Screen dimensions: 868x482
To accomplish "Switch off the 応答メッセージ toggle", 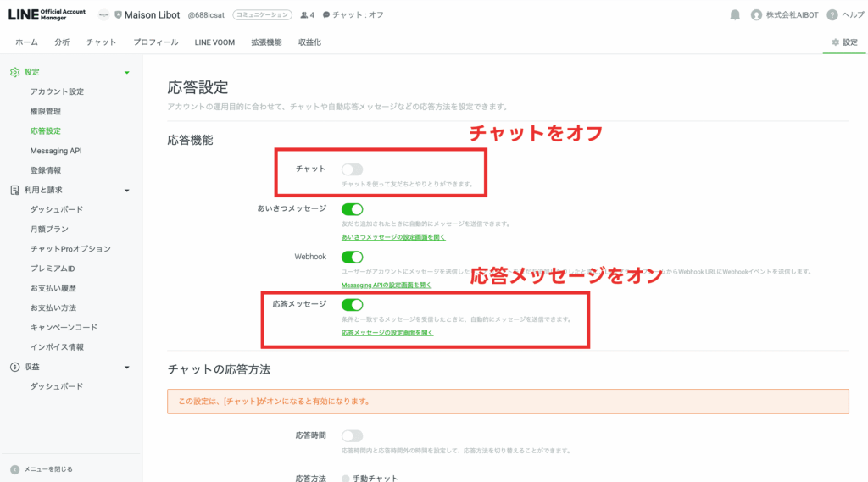I will [x=352, y=304].
